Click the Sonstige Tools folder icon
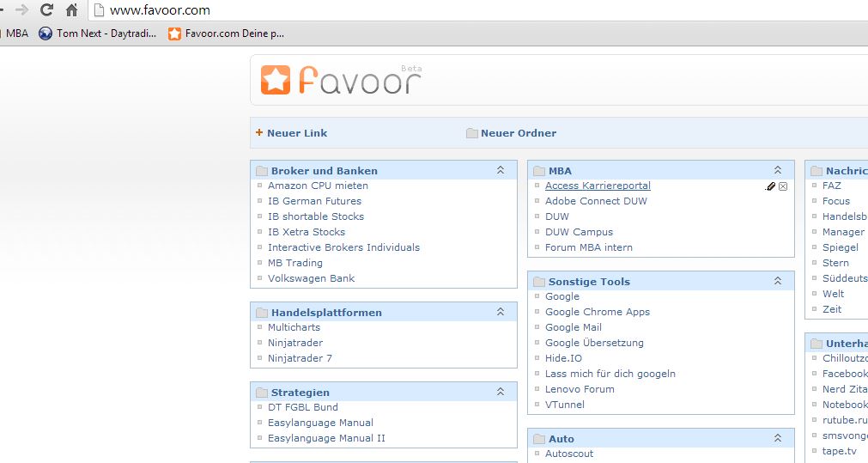This screenshot has width=868, height=463. (x=539, y=282)
